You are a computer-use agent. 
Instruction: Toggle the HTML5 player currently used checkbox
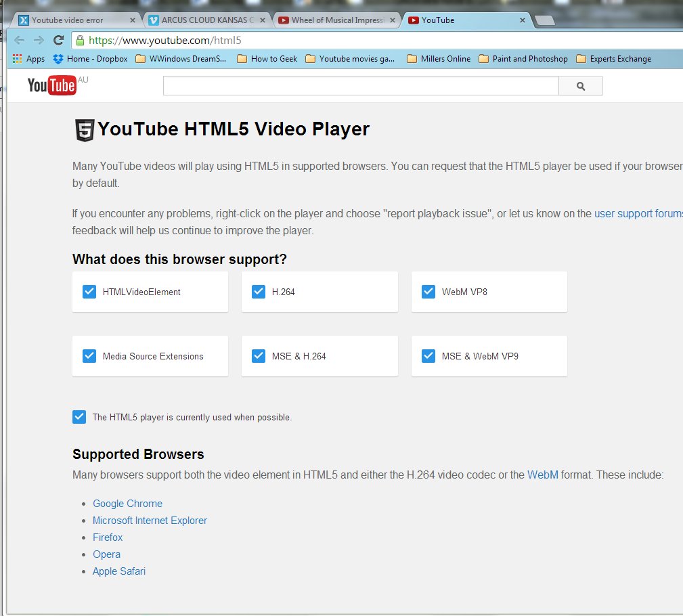[79, 417]
